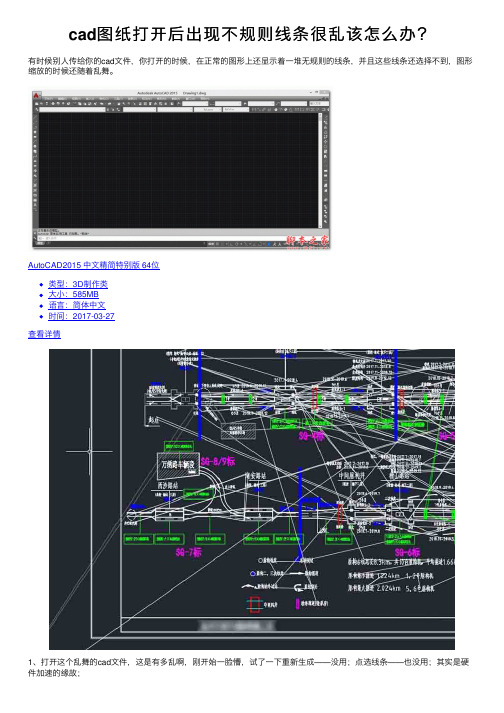Click the red AutoCAD application logo icon
Screen dimensions: 504x713
[37, 95]
